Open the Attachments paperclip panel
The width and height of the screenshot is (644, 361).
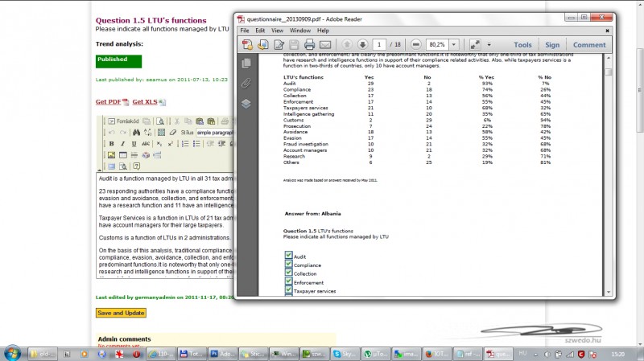click(246, 83)
